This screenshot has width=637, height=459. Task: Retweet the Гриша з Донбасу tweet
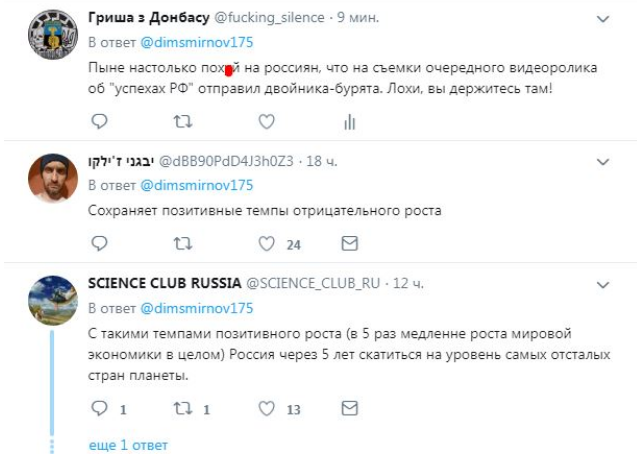(183, 122)
